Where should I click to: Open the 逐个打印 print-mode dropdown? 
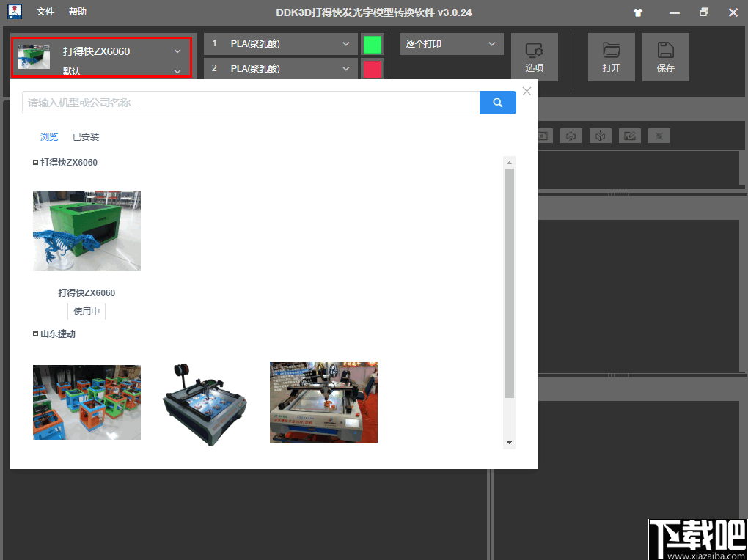451,44
